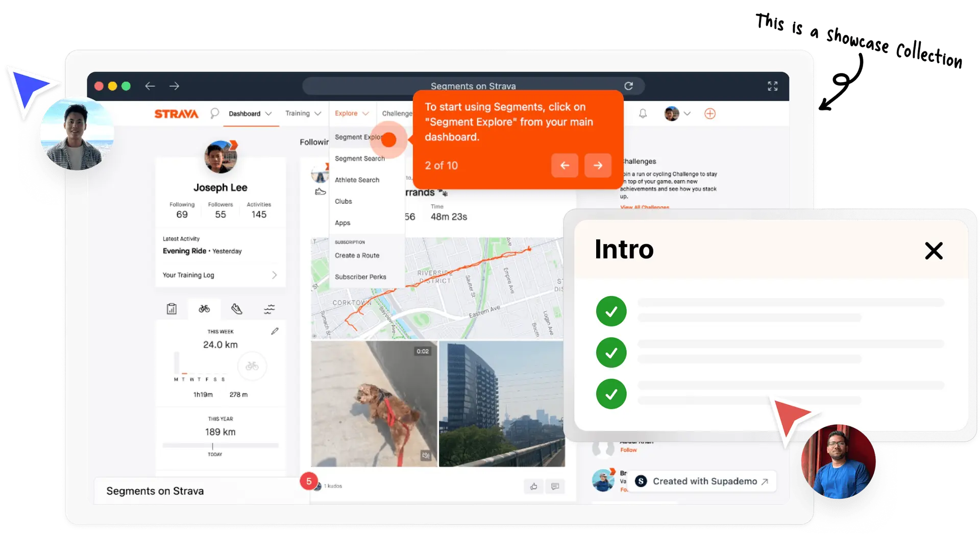The height and width of the screenshot is (534, 980).
Task: Select the clipboard stats tab icon
Action: pyautogui.click(x=171, y=309)
